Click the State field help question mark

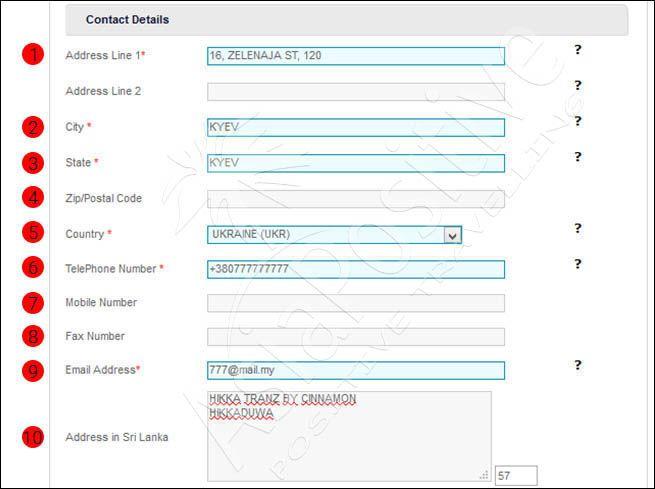point(577,157)
